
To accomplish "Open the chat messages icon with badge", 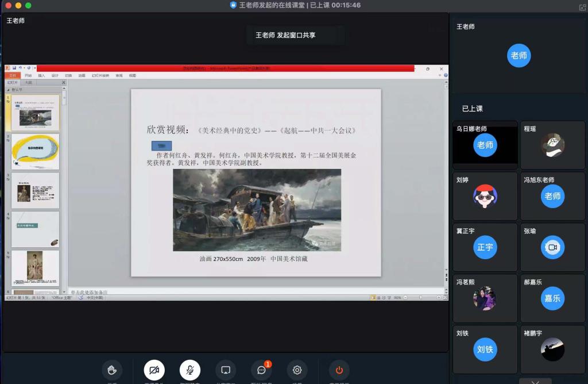I will 261,370.
